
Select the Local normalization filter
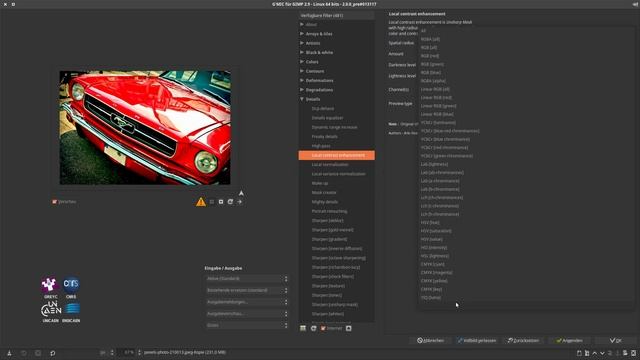click(330, 165)
